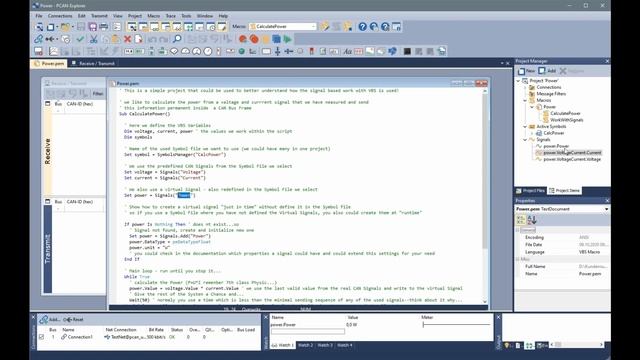Click the Save All icon in the toolbar

(x=93, y=27)
